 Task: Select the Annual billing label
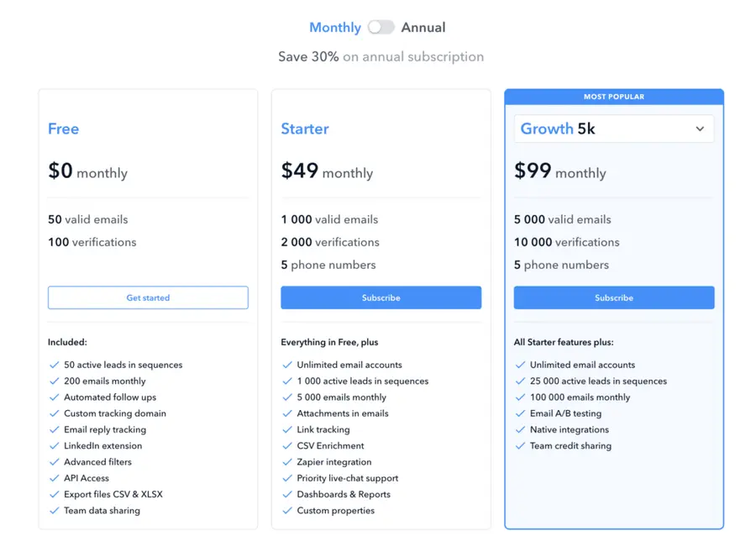pyautogui.click(x=423, y=28)
